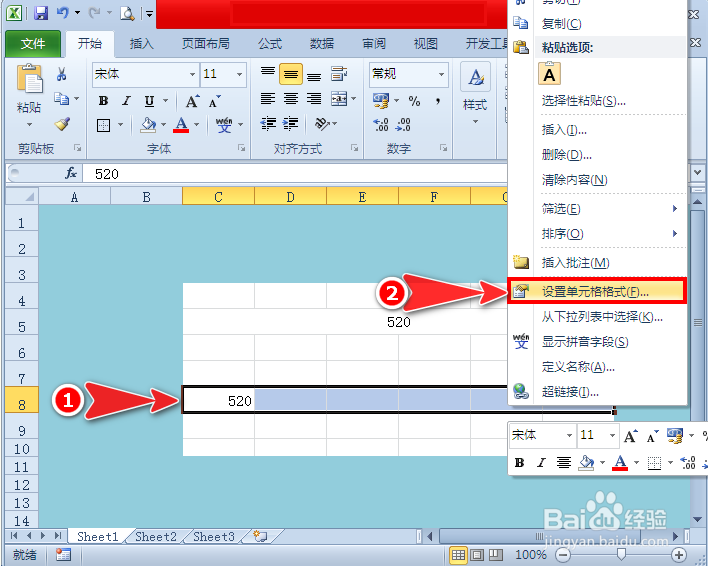Click the top align icon
The height and width of the screenshot is (566, 708).
tap(268, 74)
